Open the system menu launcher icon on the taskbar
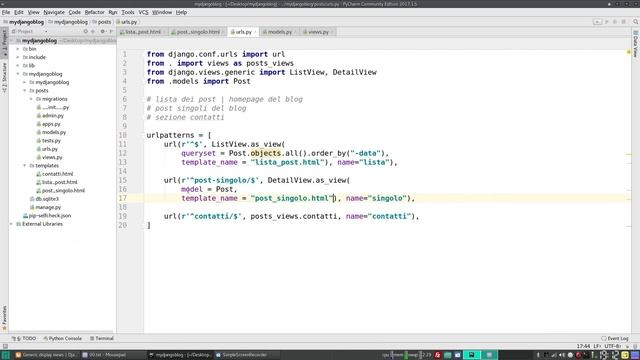The image size is (640, 360). click(5, 355)
